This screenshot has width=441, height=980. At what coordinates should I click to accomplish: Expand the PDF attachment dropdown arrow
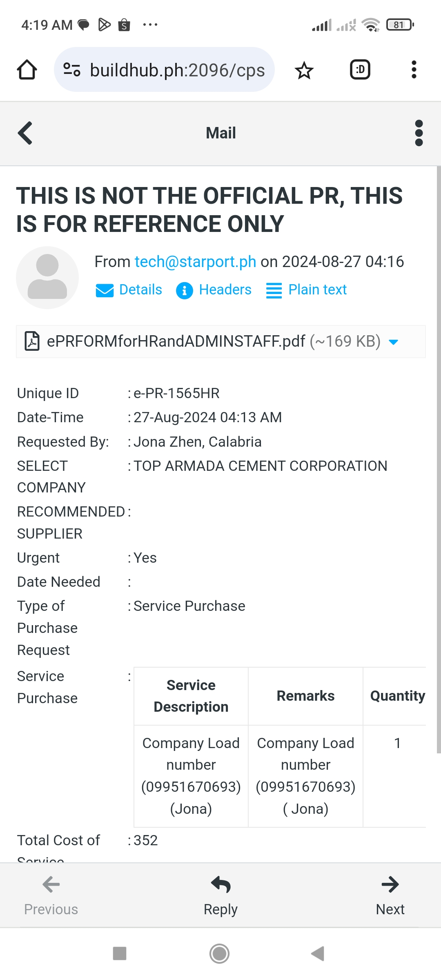(x=394, y=342)
